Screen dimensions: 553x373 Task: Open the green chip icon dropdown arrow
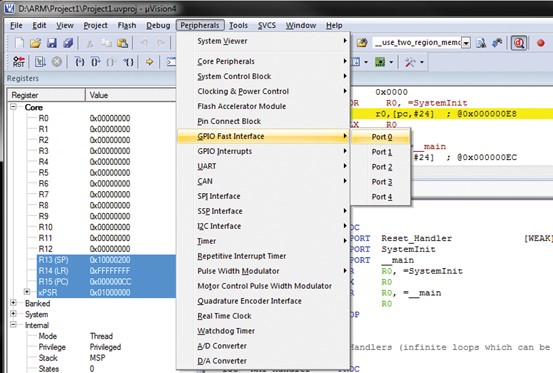point(391,62)
